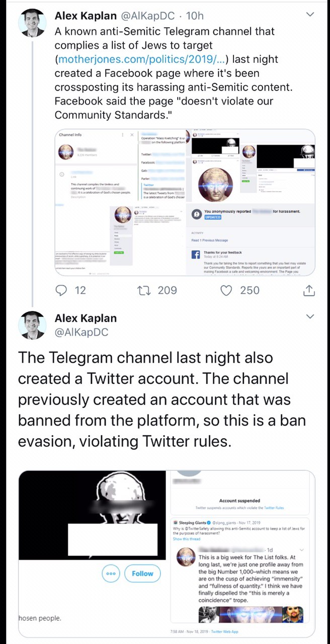330x644 pixels.
Task: Tap the reply speech bubble icon
Action: click(62, 290)
